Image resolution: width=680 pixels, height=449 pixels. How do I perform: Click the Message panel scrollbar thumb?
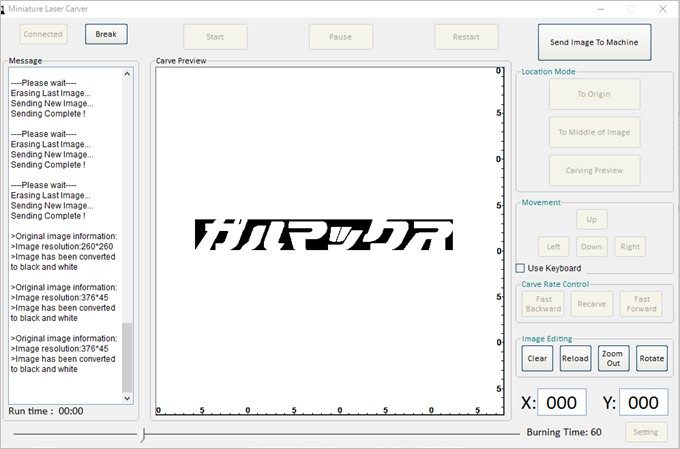(x=128, y=357)
